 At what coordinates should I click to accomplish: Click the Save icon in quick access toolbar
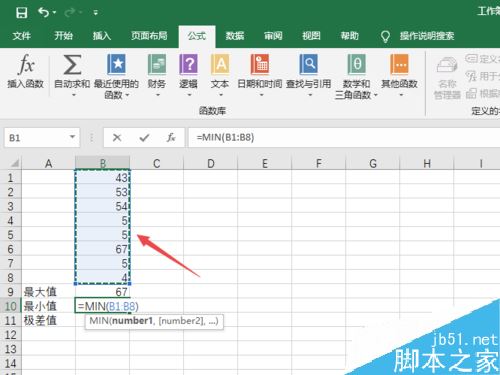click(x=22, y=13)
